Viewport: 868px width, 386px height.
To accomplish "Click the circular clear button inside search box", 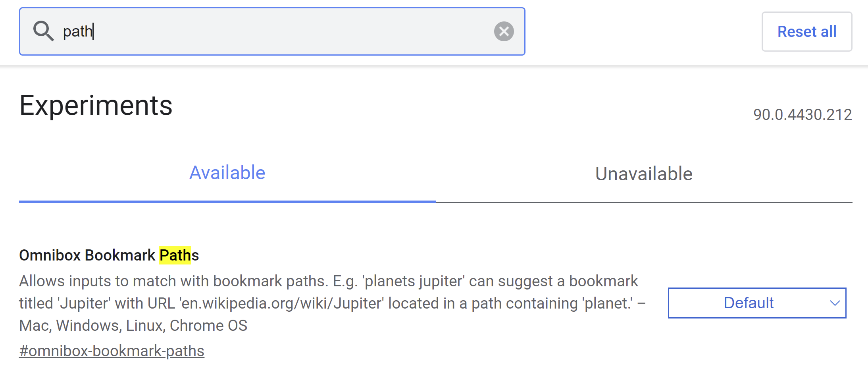I will click(504, 31).
